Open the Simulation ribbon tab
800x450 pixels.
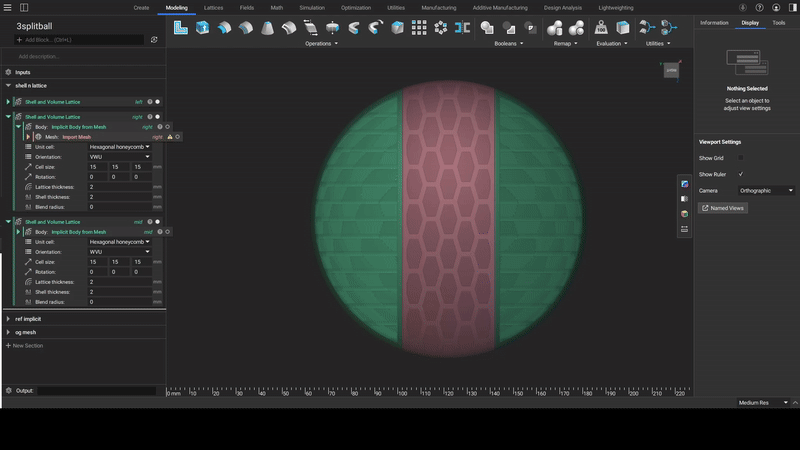pos(312,8)
